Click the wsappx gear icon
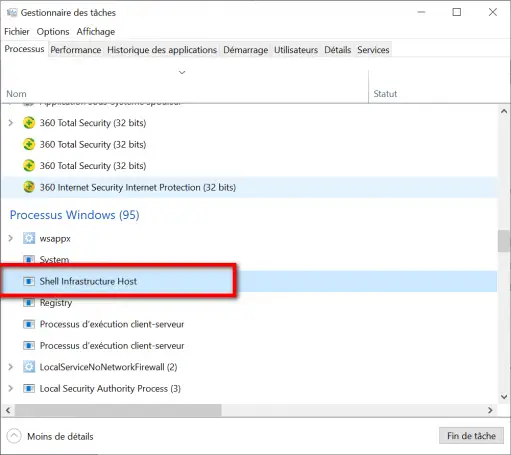 pyautogui.click(x=29, y=238)
